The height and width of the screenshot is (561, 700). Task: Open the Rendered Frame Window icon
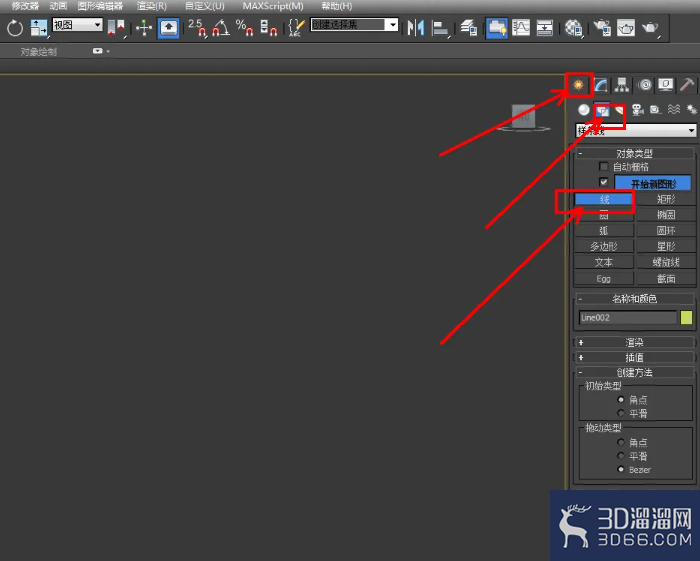pos(626,28)
